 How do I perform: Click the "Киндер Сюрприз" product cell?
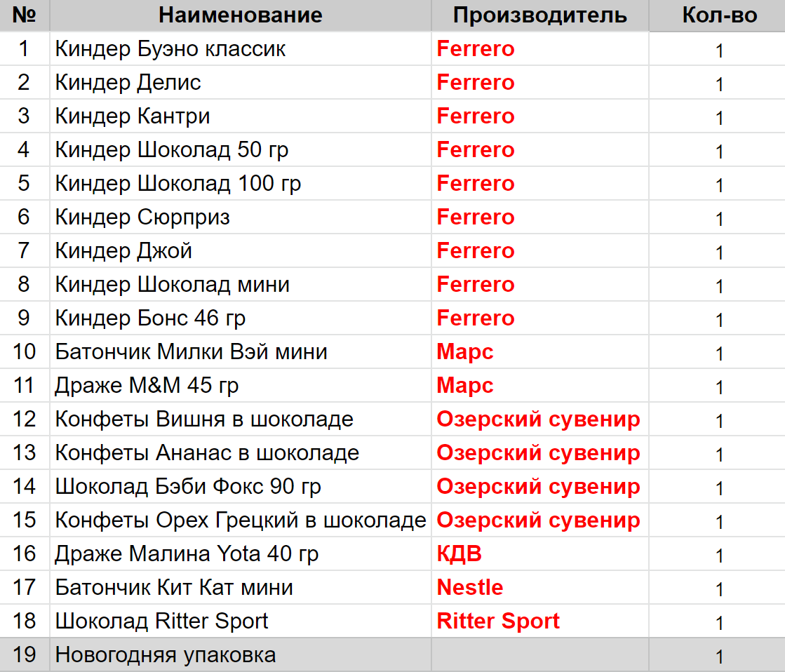pyautogui.click(x=142, y=217)
